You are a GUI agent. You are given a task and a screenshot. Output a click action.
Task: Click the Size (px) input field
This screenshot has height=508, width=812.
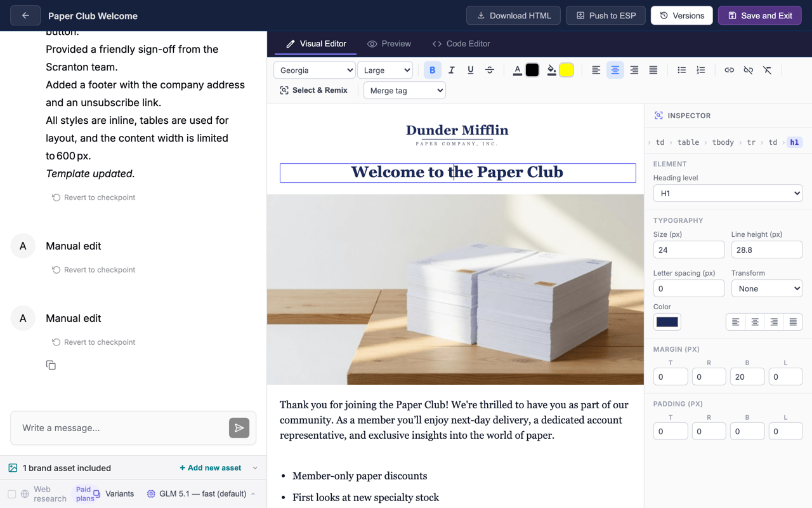689,250
